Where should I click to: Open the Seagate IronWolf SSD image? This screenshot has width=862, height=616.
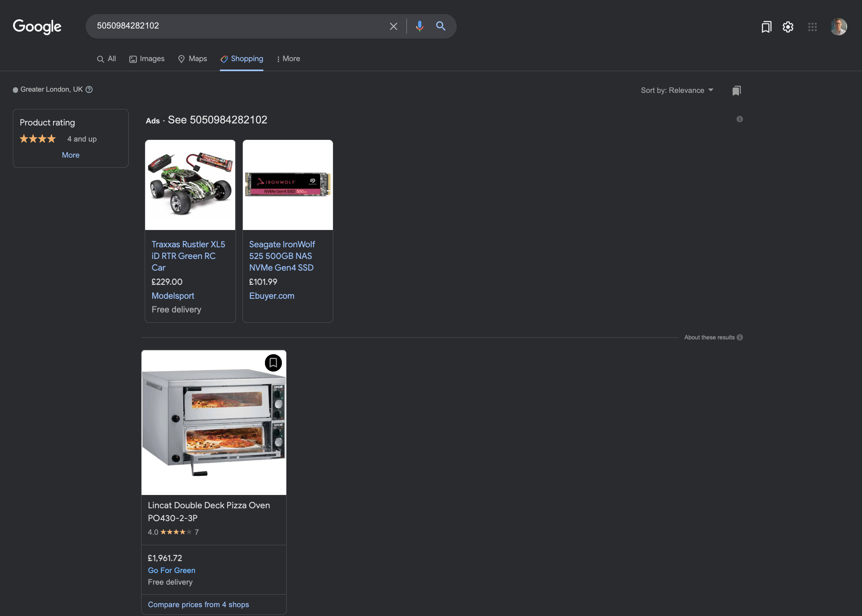coord(288,185)
